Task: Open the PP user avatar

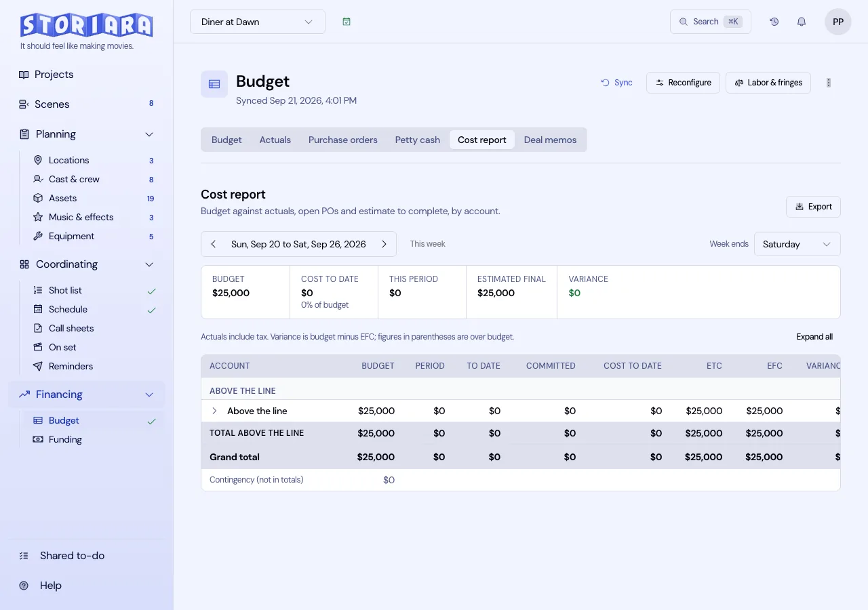Action: click(838, 22)
